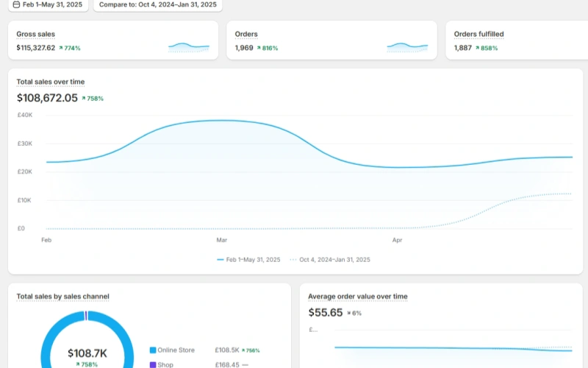Click the Orders sparkline chart
Image resolution: width=588 pixels, height=368 pixels.
407,47
